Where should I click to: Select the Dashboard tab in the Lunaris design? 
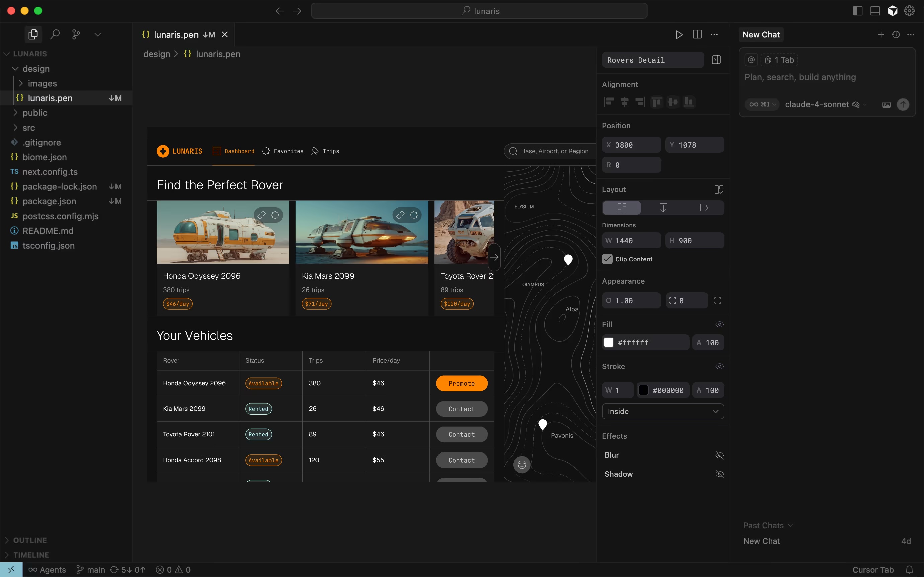pyautogui.click(x=233, y=151)
